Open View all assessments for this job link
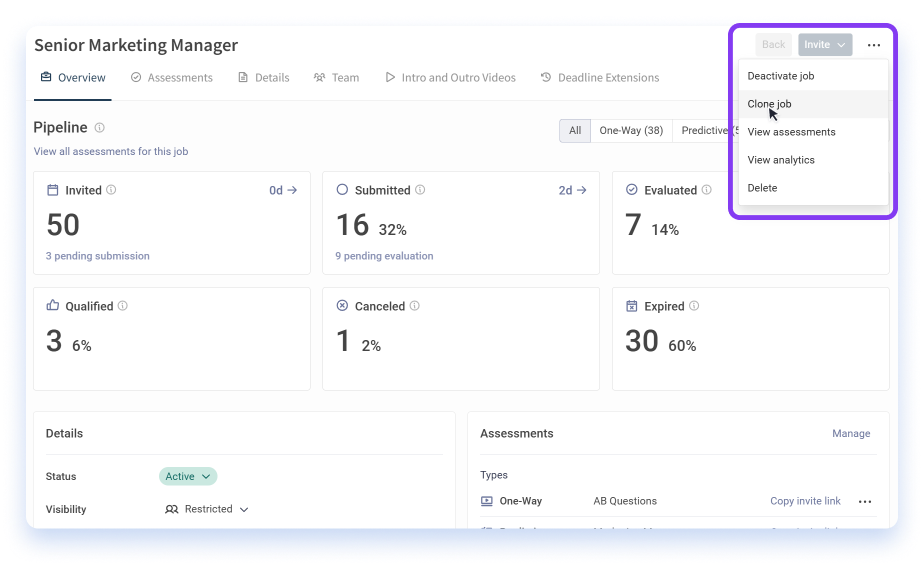Screen dimensions: 924x563 (x=111, y=152)
